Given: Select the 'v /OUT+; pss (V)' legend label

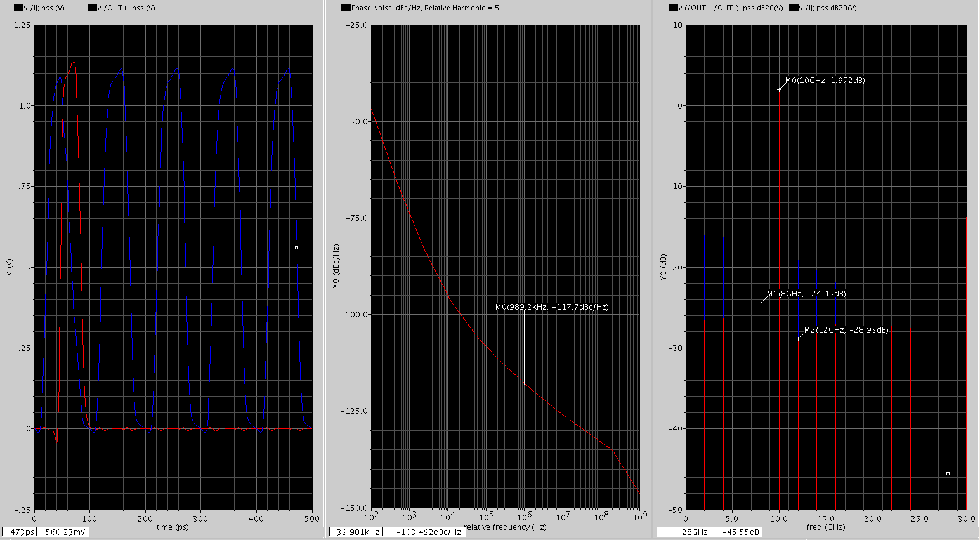Looking at the screenshot, I should click(x=126, y=8).
